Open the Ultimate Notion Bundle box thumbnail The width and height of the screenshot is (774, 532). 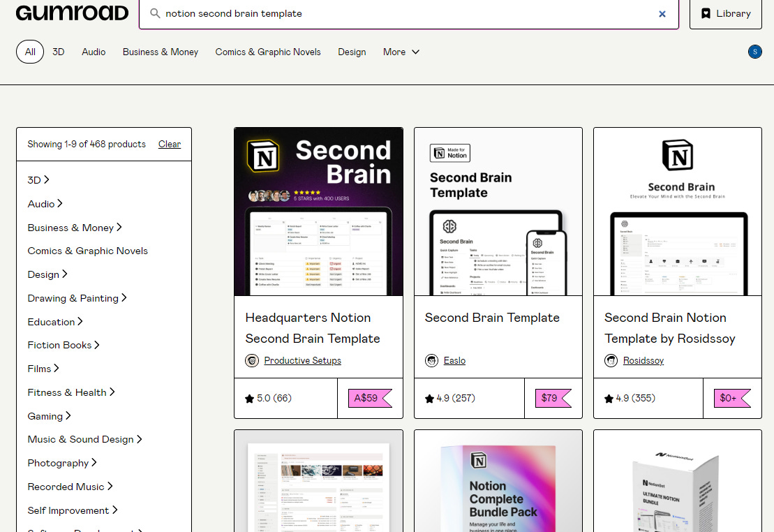[x=677, y=481]
